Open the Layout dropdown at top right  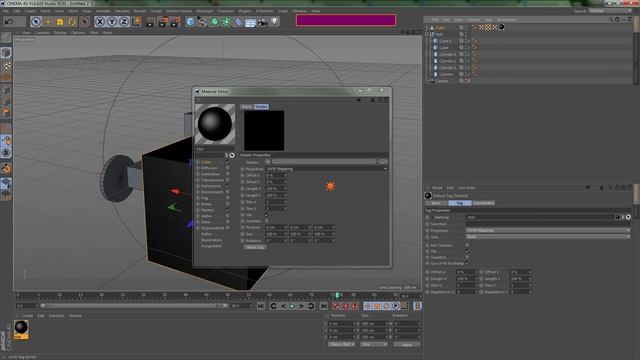click(611, 11)
